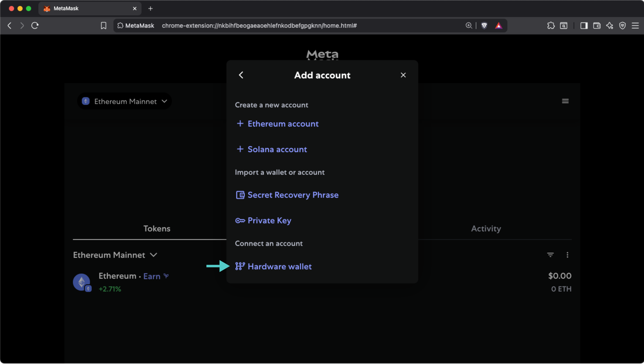The width and height of the screenshot is (644, 364).
Task: Open a new browser tab
Action: [x=150, y=9]
